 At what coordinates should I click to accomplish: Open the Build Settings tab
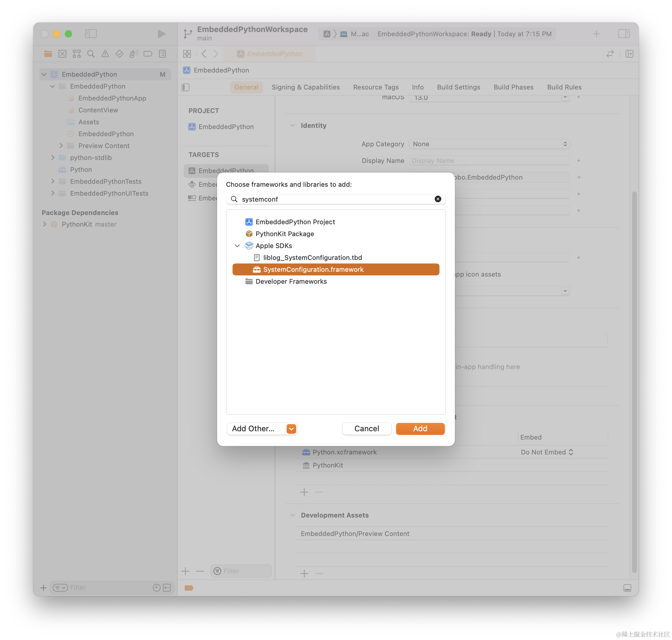pyautogui.click(x=458, y=87)
